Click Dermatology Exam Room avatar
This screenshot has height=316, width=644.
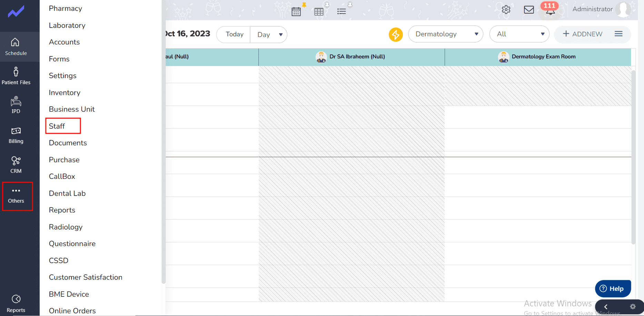pyautogui.click(x=504, y=57)
